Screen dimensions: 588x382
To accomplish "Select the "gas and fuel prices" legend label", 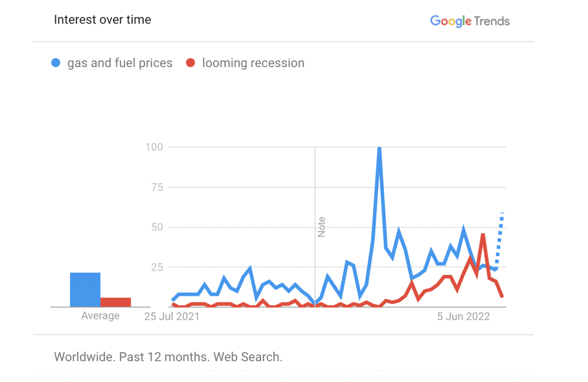I will tap(120, 63).
